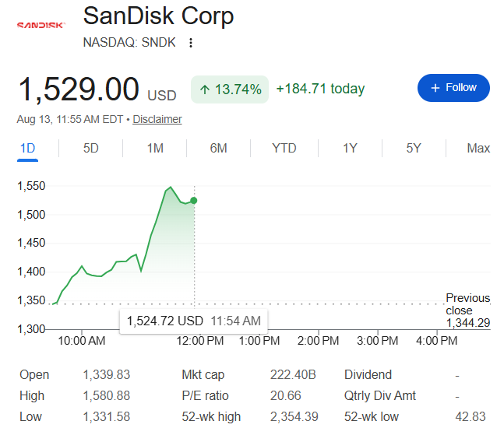The height and width of the screenshot is (428, 504).
Task: Switch to the 5D time range
Action: (x=91, y=149)
